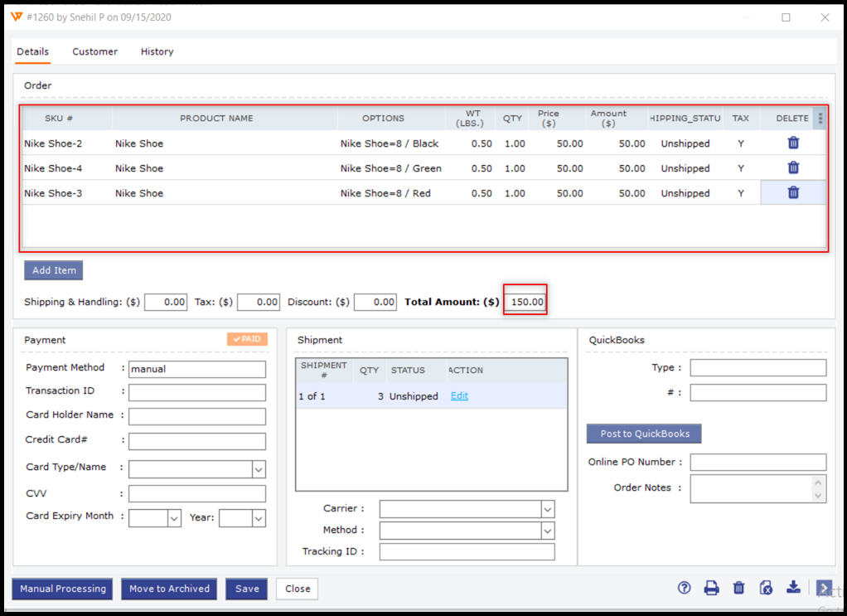847x616 pixels.
Task: Delete the Nike Shoe-4 line item
Action: tap(793, 168)
